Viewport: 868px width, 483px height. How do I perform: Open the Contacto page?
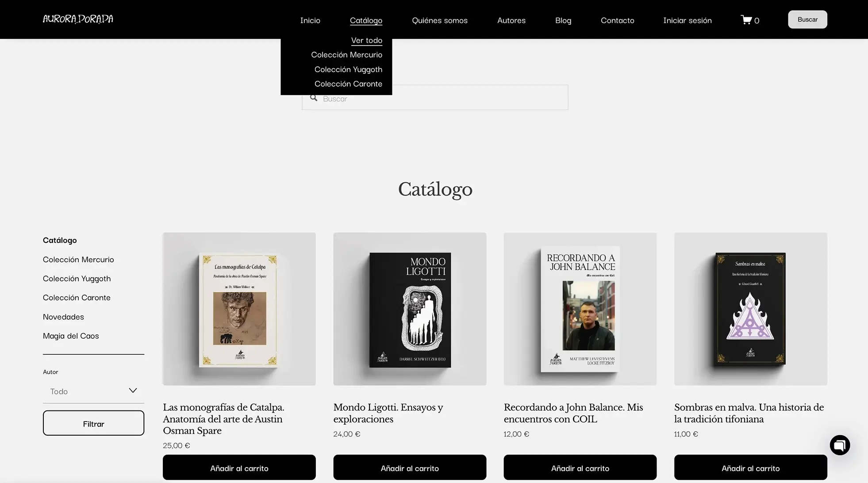[x=617, y=20]
